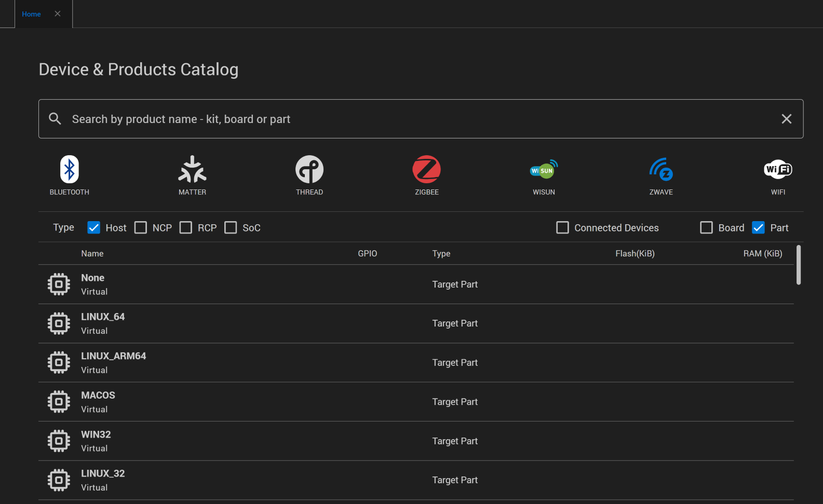Enable the SoC type checkbox

[x=231, y=228]
